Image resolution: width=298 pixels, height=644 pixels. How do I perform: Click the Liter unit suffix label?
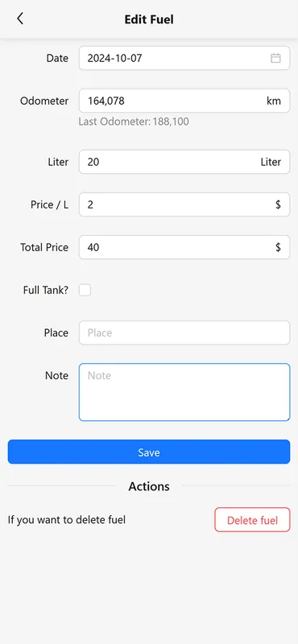[271, 162]
